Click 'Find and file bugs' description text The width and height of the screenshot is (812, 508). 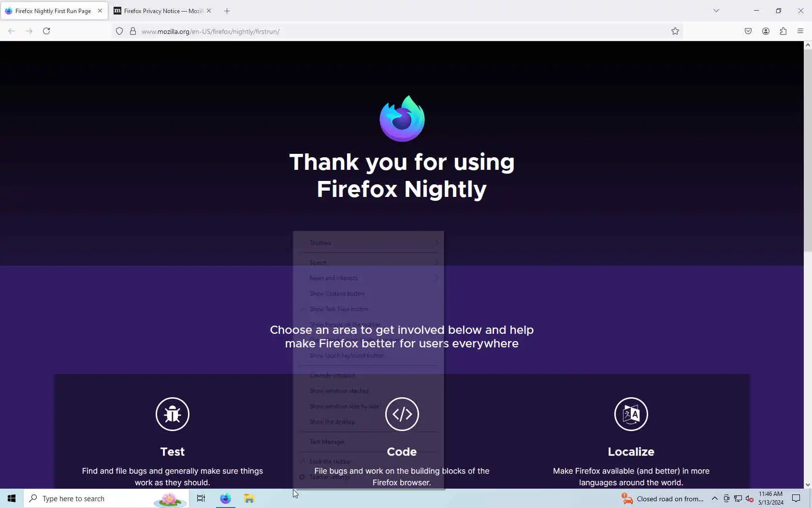pos(173,477)
